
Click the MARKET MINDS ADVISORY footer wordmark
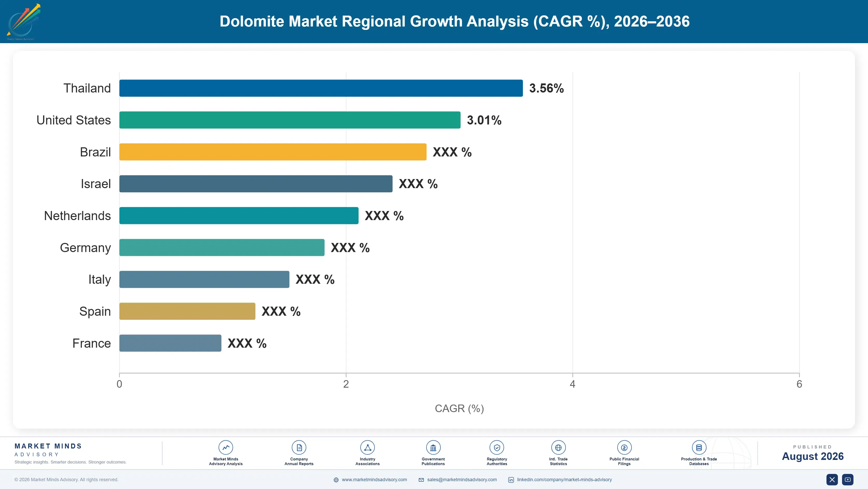click(x=48, y=450)
